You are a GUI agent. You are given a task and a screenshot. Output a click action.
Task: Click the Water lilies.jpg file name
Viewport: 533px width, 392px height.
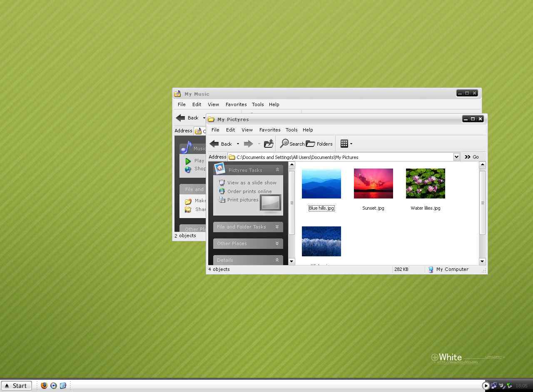[x=426, y=208]
